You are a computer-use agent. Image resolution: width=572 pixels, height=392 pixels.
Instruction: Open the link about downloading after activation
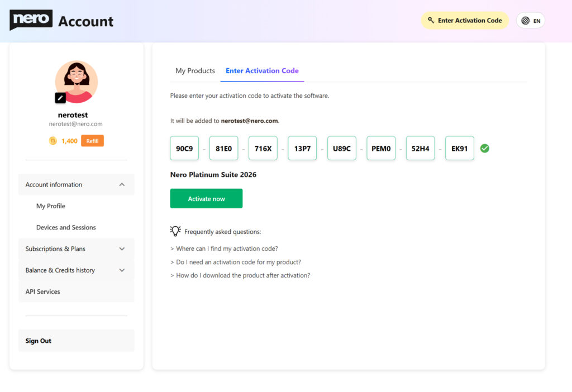click(x=240, y=275)
